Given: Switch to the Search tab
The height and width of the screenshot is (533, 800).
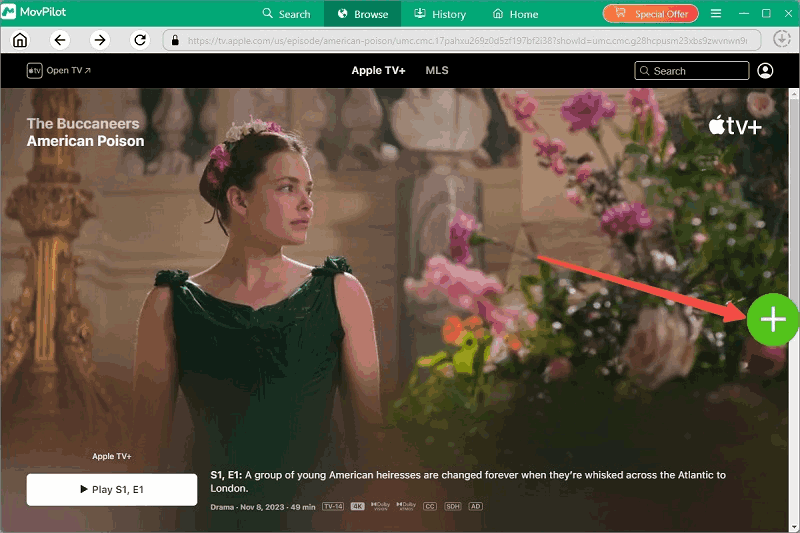Looking at the screenshot, I should click(x=286, y=14).
